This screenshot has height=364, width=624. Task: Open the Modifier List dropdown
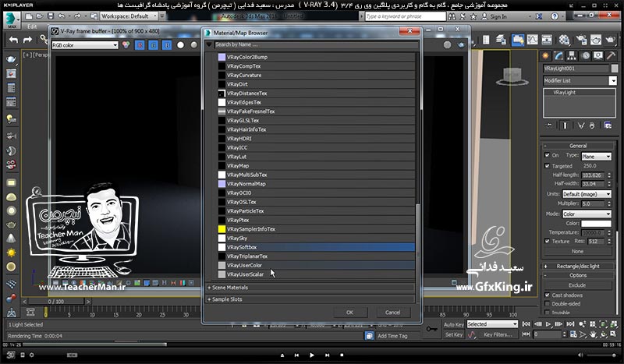(x=580, y=81)
